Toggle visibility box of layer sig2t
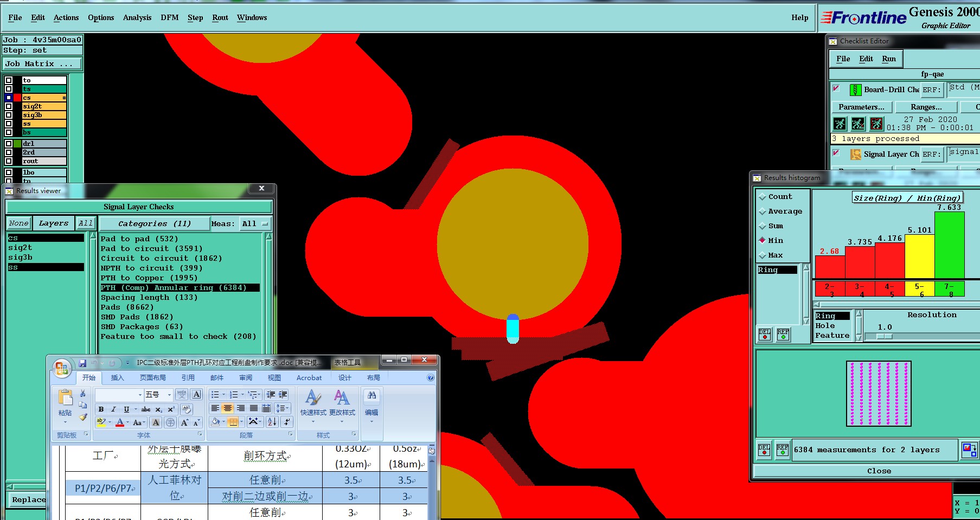 click(x=9, y=106)
